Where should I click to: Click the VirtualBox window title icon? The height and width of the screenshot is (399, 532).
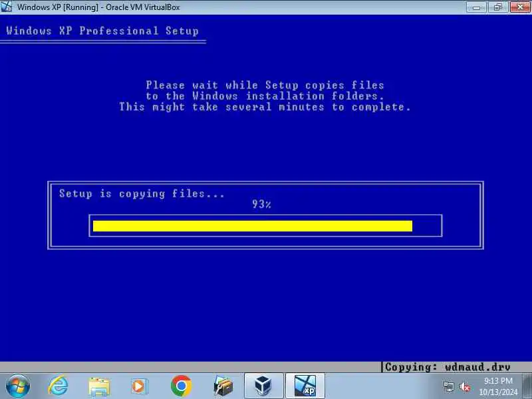pyautogui.click(x=6, y=7)
